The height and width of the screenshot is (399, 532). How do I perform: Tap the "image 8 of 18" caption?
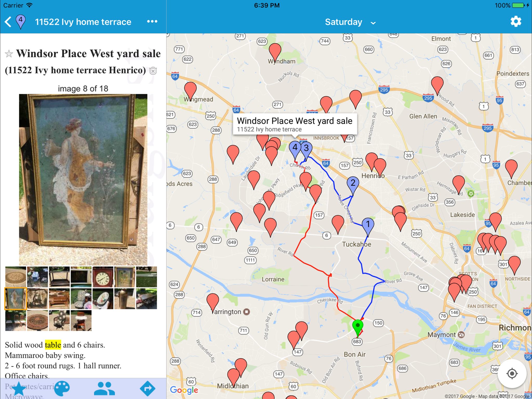click(x=83, y=89)
